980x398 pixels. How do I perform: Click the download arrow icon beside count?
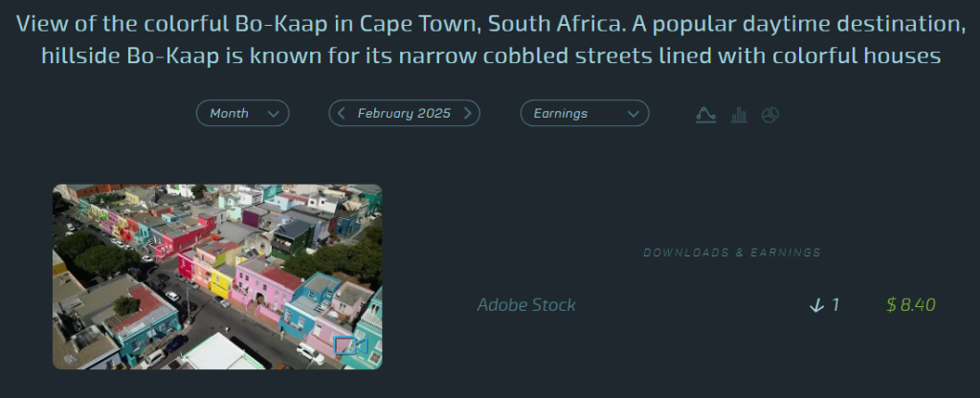click(x=816, y=305)
